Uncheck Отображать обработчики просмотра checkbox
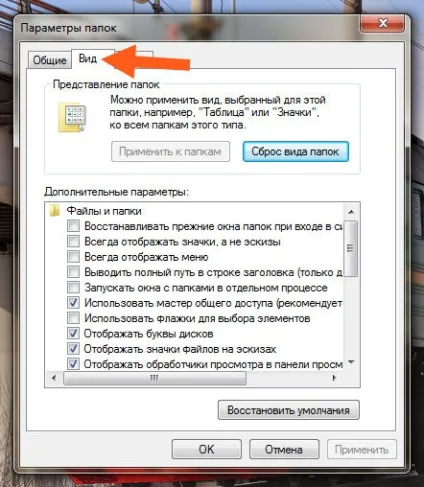The image size is (424, 487). [73, 364]
